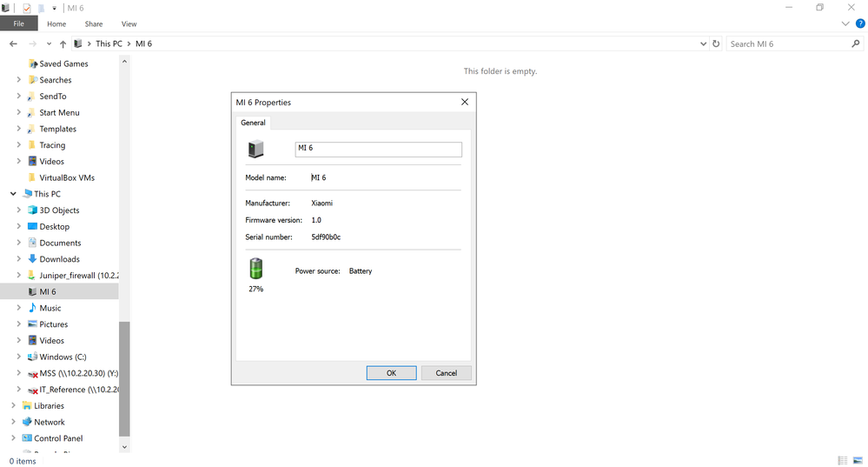Viewport: 868px width, 467px height.
Task: Open the address bar history dropdown
Action: tap(703, 43)
